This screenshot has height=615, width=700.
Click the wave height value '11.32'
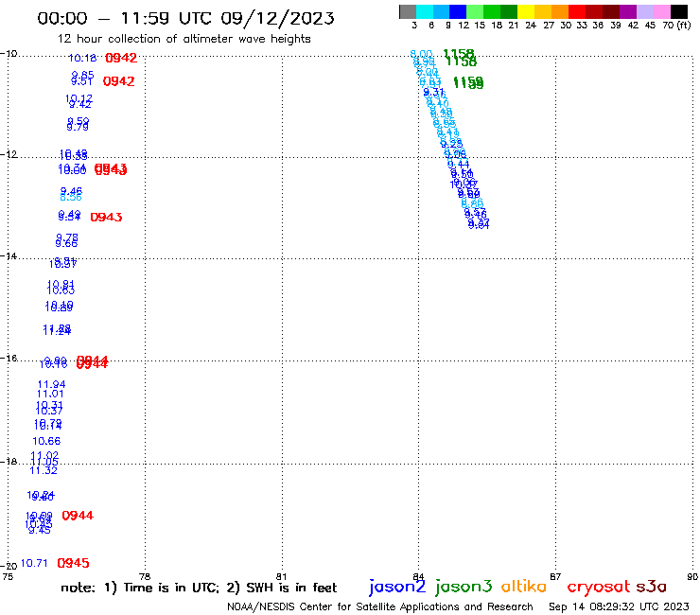pyautogui.click(x=44, y=471)
